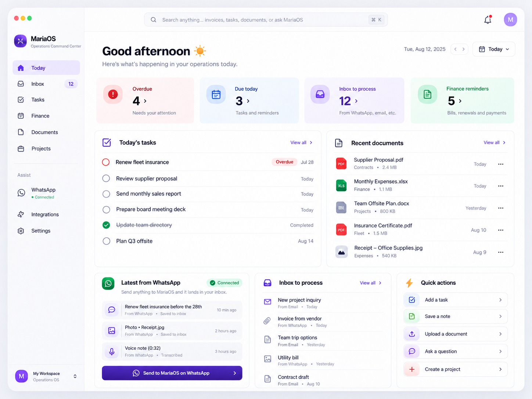Click the paperclip icon for Invoice from vendor
532x399 pixels.
[267, 321]
